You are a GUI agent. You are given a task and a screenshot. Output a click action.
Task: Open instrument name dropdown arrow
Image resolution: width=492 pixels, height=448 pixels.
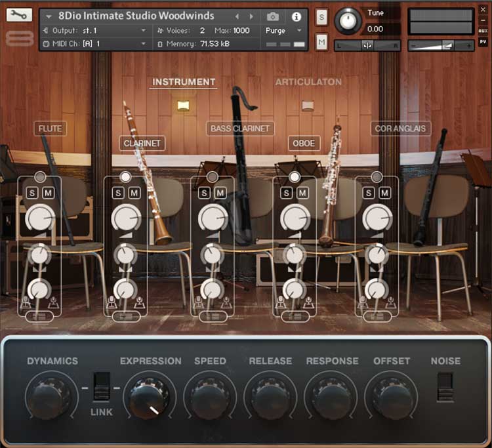click(49, 16)
